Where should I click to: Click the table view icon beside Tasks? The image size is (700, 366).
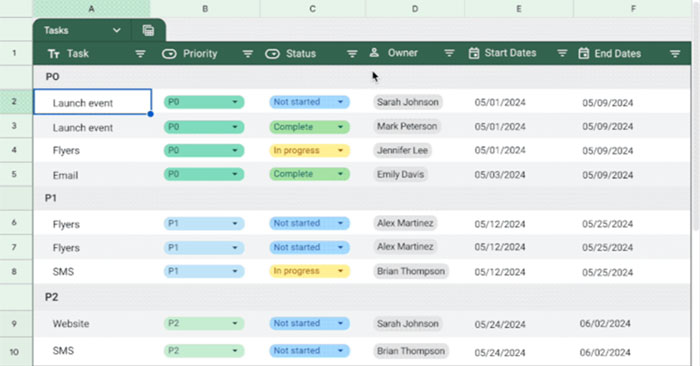(148, 30)
